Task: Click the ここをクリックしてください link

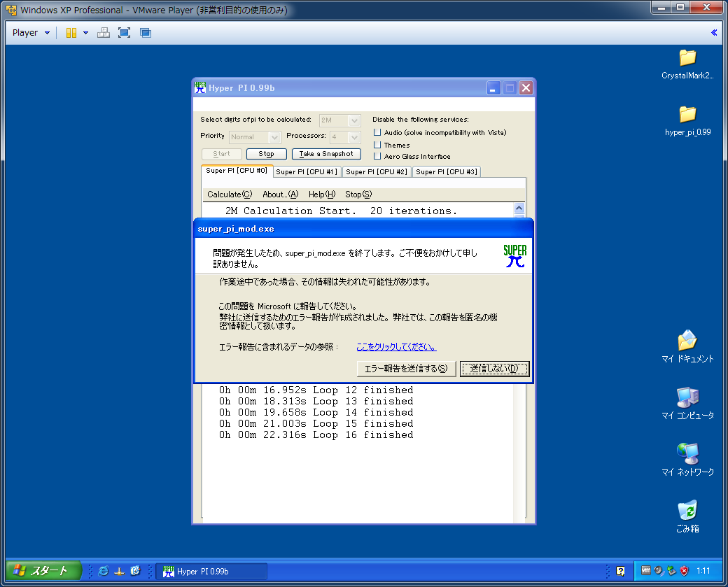Action: [396, 346]
